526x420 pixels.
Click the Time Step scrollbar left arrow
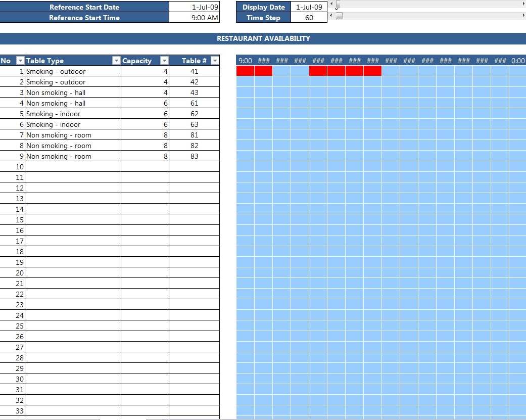(x=331, y=16)
